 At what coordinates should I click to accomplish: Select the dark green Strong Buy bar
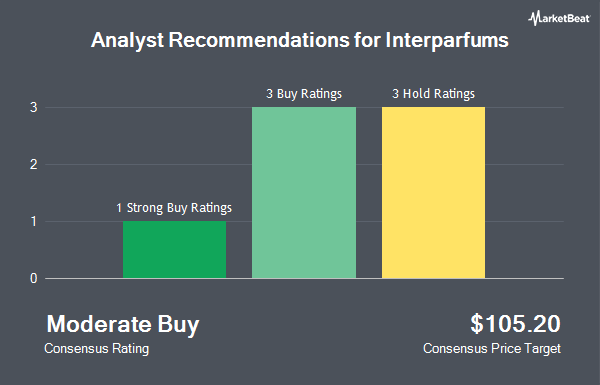[x=174, y=250]
